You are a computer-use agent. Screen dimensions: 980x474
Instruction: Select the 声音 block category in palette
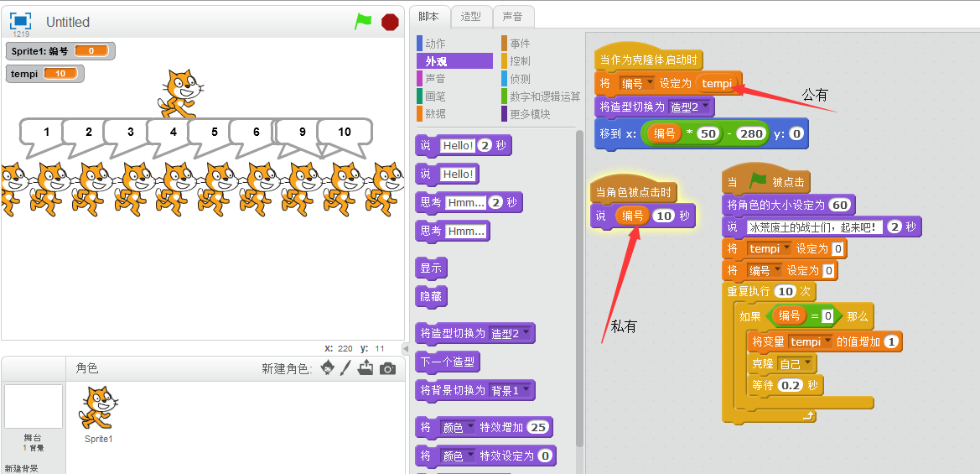436,78
